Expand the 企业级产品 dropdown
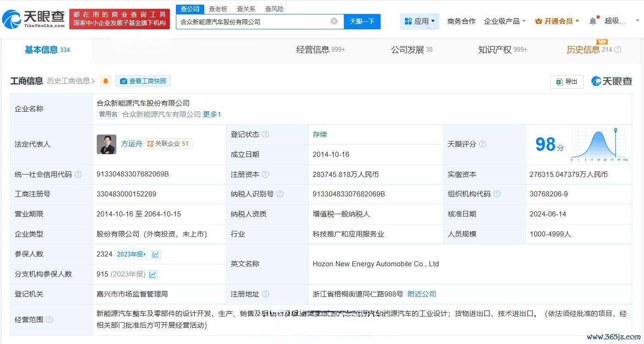 pyautogui.click(x=505, y=21)
